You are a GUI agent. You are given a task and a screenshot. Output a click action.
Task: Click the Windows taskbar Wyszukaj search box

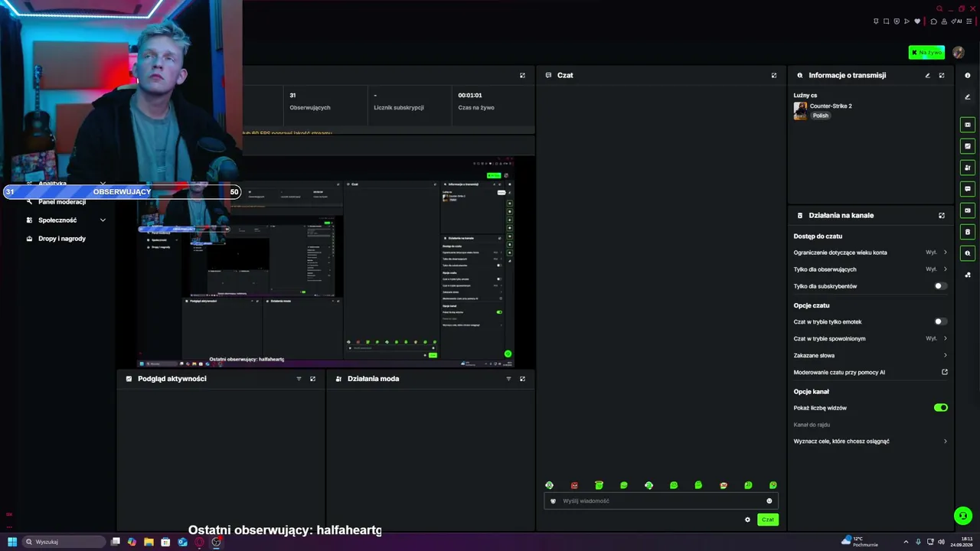click(x=64, y=542)
